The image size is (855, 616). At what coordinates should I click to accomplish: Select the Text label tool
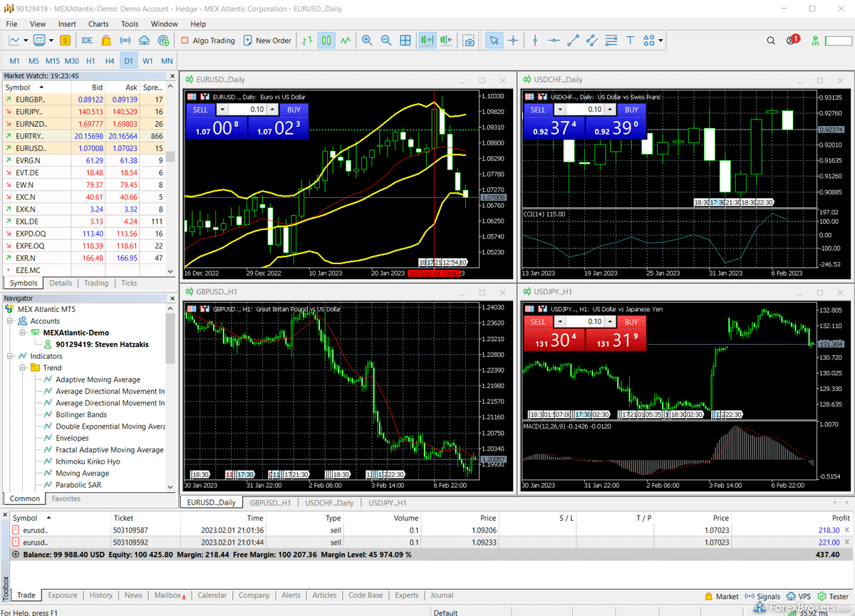(630, 41)
